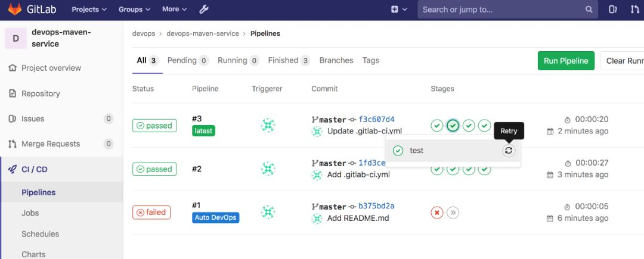The image size is (644, 259).
Task: Click passed status badge of pipeline #2
Action: [x=154, y=169]
